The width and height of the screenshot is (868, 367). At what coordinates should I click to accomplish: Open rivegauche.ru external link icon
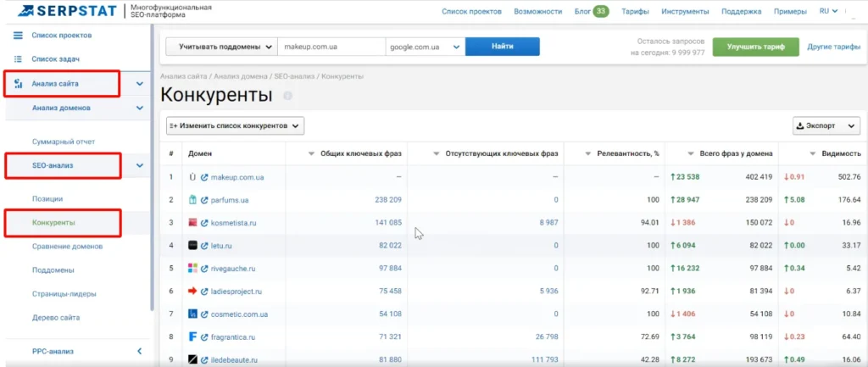pyautogui.click(x=204, y=269)
